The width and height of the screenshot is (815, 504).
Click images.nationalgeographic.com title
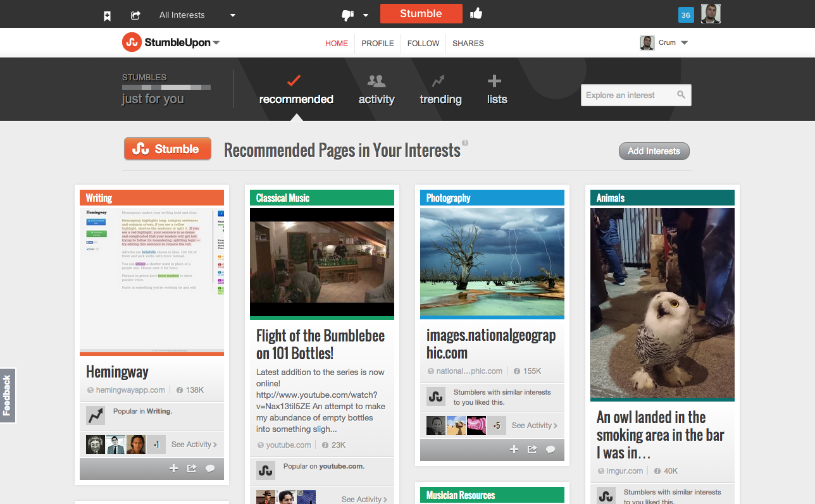tap(491, 344)
